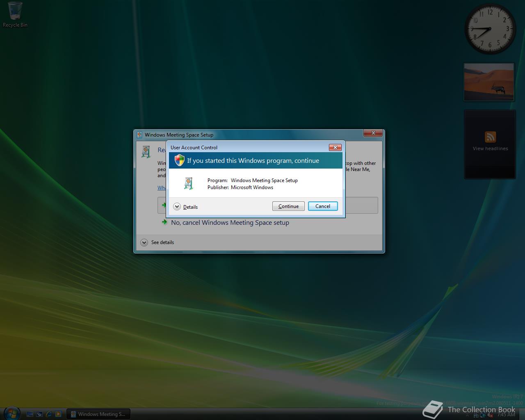Click Show Desktop in Quick Launch
The height and width of the screenshot is (420, 525).
coord(30,414)
